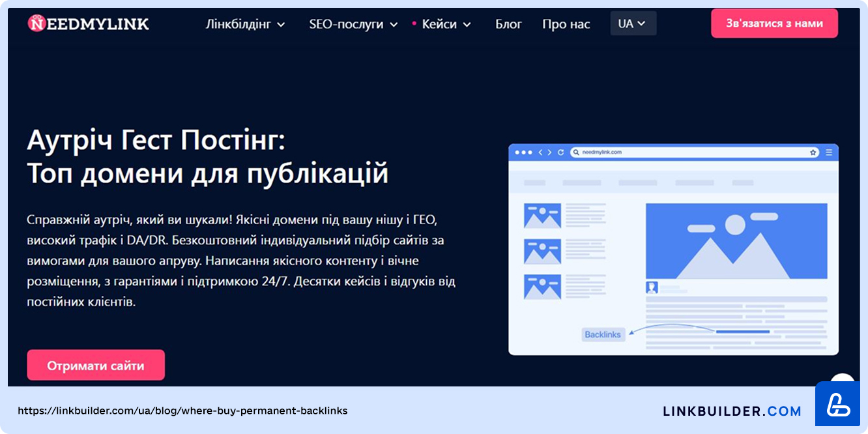Open the SEO-послуги dropdown menu
Image resolution: width=868 pixels, height=434 pixels.
pos(353,24)
